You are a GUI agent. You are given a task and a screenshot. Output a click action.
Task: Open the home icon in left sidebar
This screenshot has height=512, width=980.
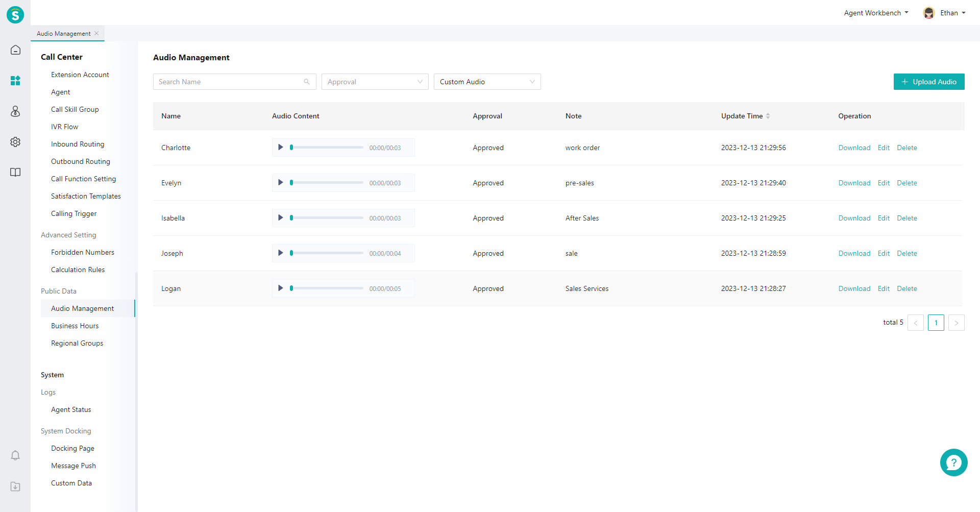(x=15, y=50)
